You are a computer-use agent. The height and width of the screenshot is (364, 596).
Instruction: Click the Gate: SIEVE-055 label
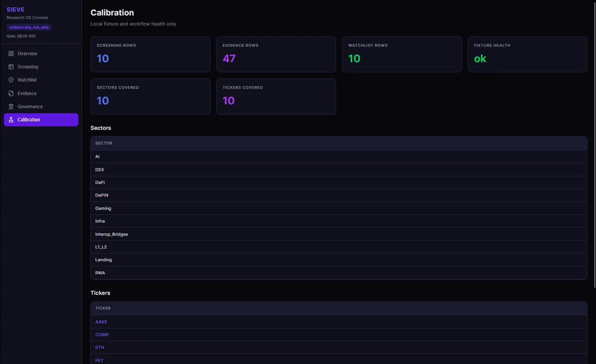[21, 36]
